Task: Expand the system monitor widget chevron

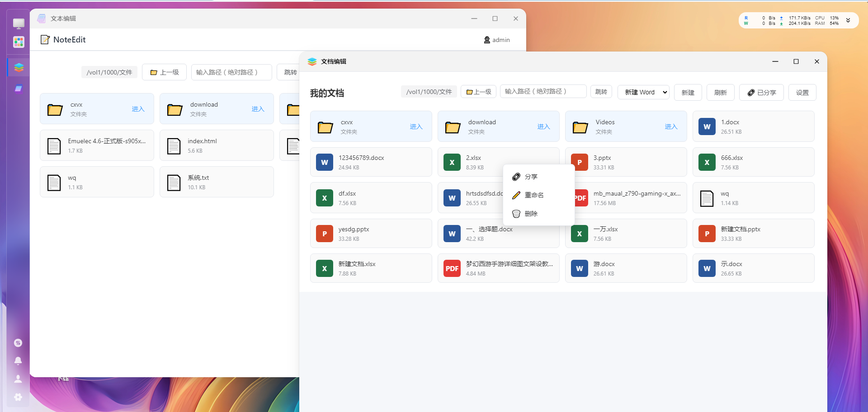Action: (848, 20)
